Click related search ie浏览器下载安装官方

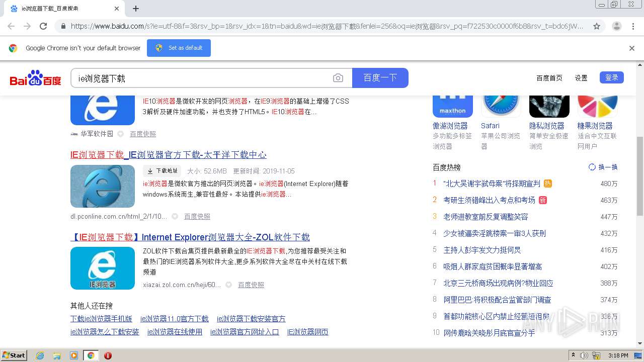[x=251, y=319]
